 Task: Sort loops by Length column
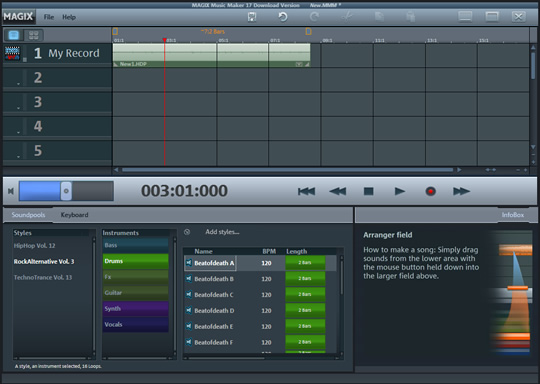click(x=297, y=251)
